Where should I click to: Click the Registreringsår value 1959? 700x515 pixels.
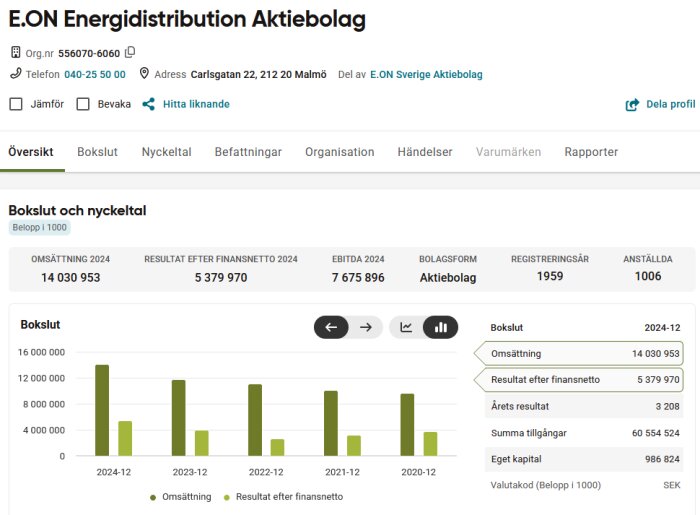click(550, 276)
